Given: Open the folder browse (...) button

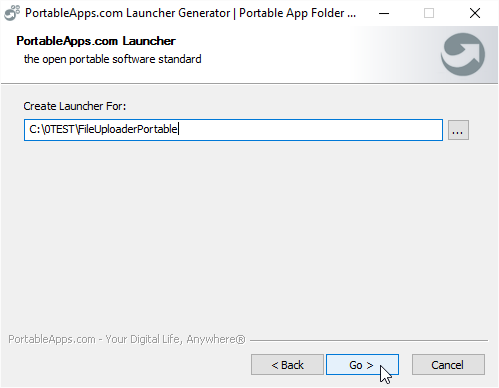Looking at the screenshot, I should click(458, 130).
